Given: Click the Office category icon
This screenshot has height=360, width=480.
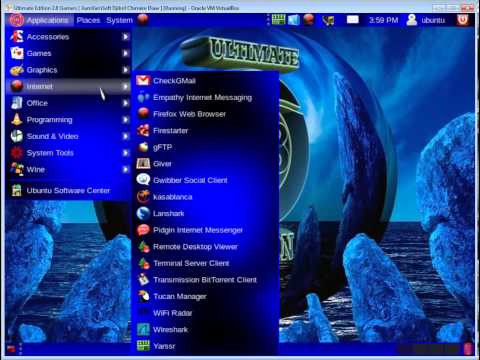Looking at the screenshot, I should pyautogui.click(x=17, y=103).
